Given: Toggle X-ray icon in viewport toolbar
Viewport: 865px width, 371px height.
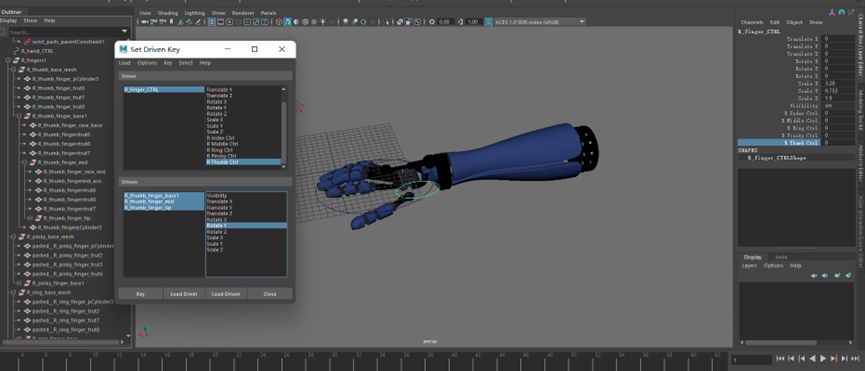Looking at the screenshot, I should pos(401,22).
